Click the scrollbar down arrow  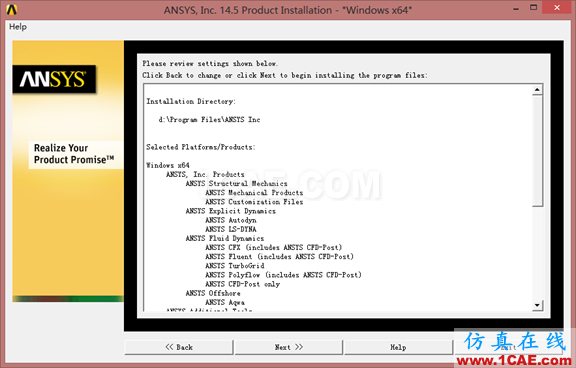tap(537, 305)
